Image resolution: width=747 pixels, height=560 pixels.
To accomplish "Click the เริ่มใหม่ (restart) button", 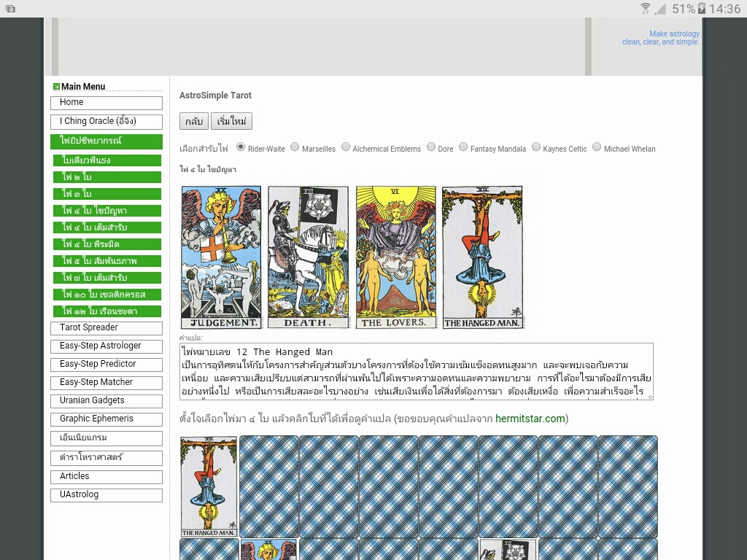I will tap(231, 121).
